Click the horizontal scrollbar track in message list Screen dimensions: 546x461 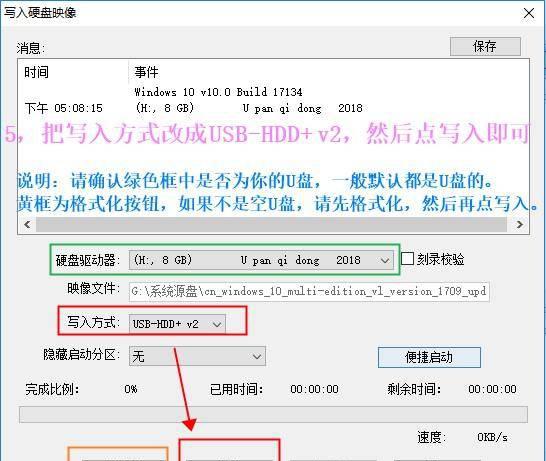[x=271, y=225]
